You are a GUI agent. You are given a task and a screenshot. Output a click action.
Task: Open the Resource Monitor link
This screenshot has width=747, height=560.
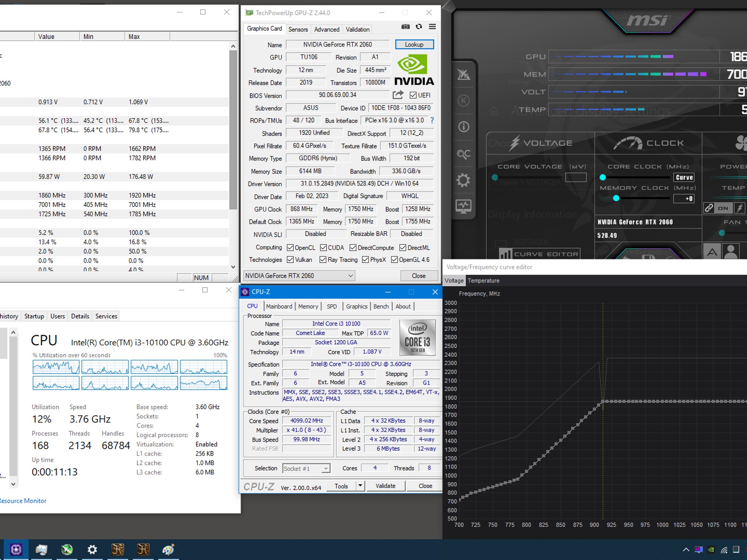(23, 501)
